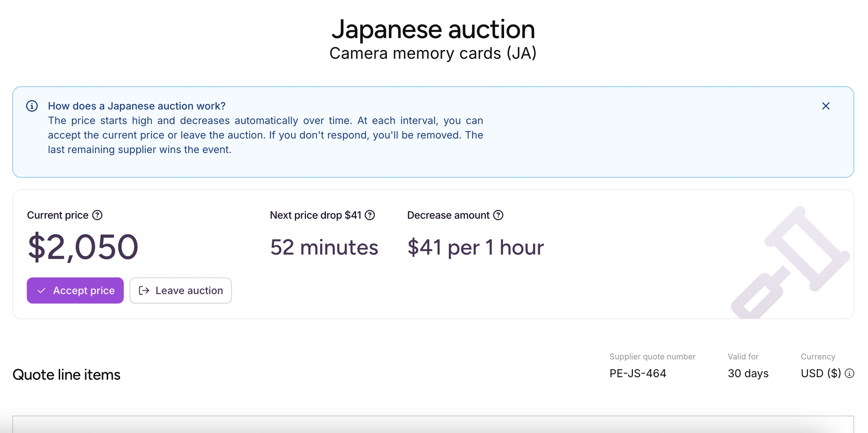Screen dimensions: 868x433
Task: Open the Current price help tooltip icon
Action: tap(98, 215)
